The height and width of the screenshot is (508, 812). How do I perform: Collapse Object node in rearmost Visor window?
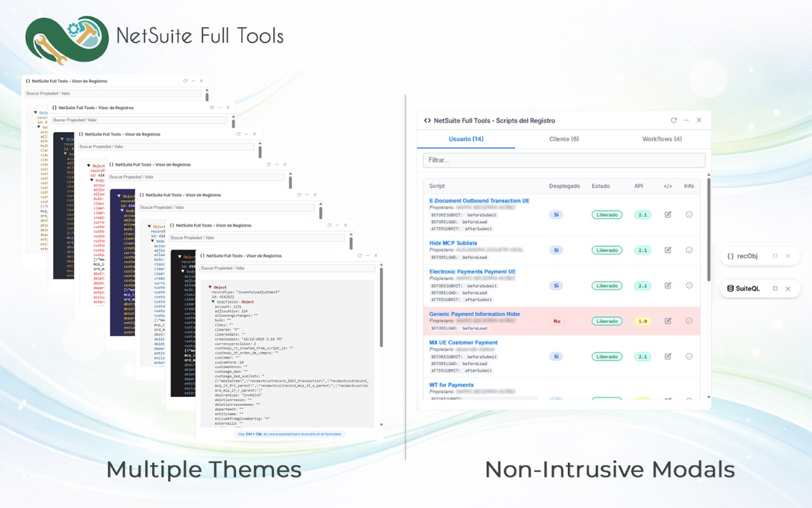[36, 112]
